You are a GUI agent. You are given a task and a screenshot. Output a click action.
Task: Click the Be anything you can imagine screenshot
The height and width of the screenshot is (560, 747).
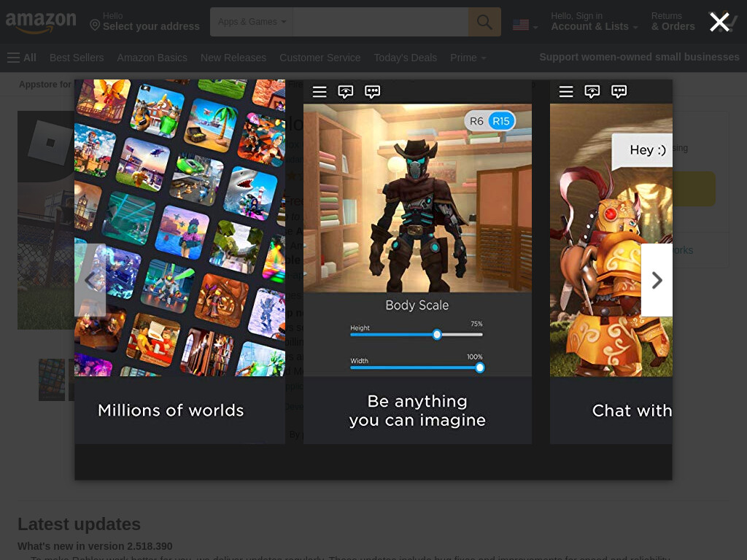click(x=417, y=262)
